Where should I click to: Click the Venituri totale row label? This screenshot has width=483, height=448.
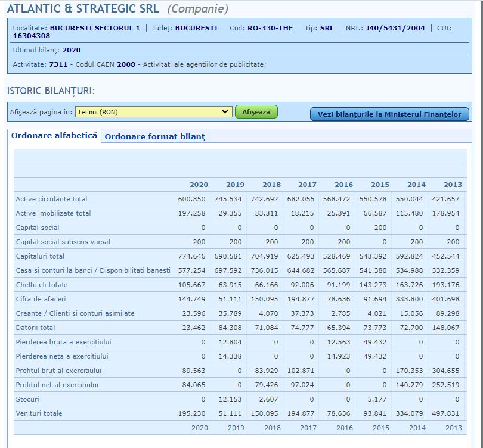pos(39,413)
